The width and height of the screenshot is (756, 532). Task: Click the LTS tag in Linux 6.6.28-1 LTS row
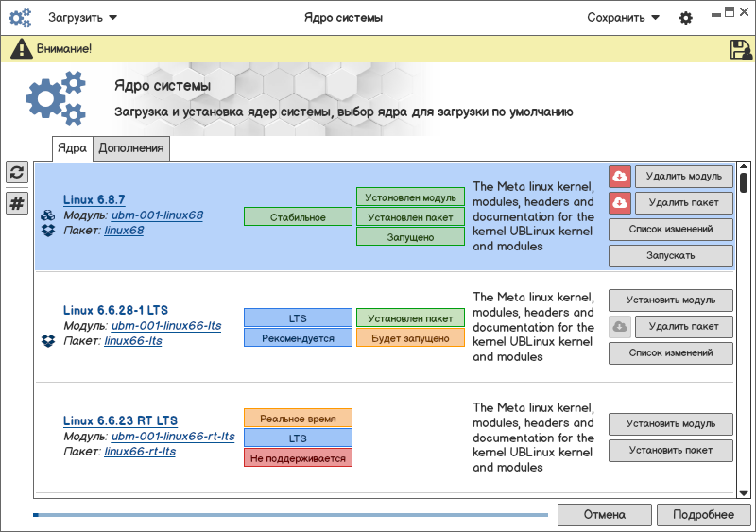[x=298, y=317]
